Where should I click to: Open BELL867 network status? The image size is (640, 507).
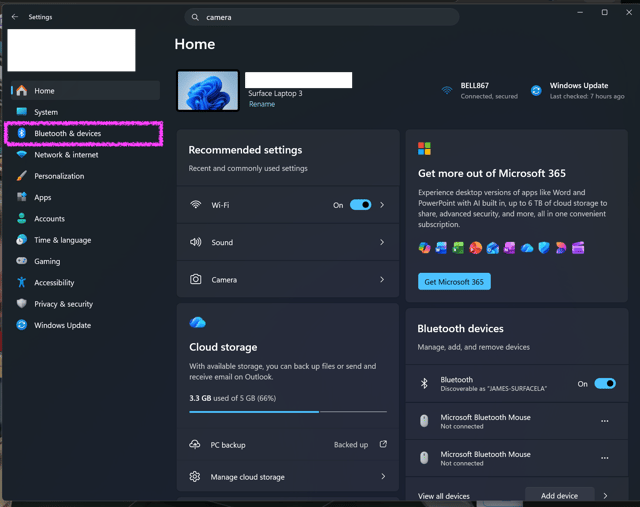point(480,90)
